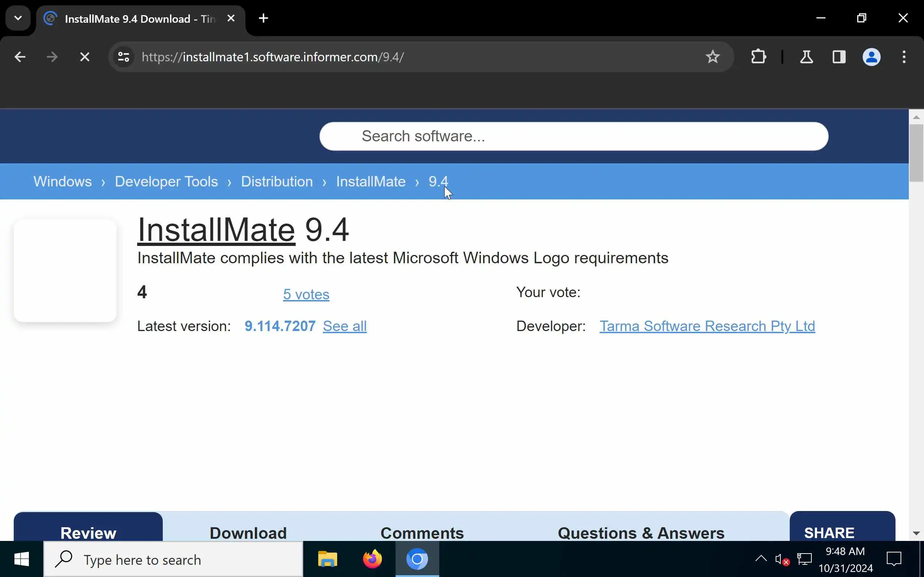924x577 pixels.
Task: Open File Explorer from taskbar
Action: pos(327,559)
